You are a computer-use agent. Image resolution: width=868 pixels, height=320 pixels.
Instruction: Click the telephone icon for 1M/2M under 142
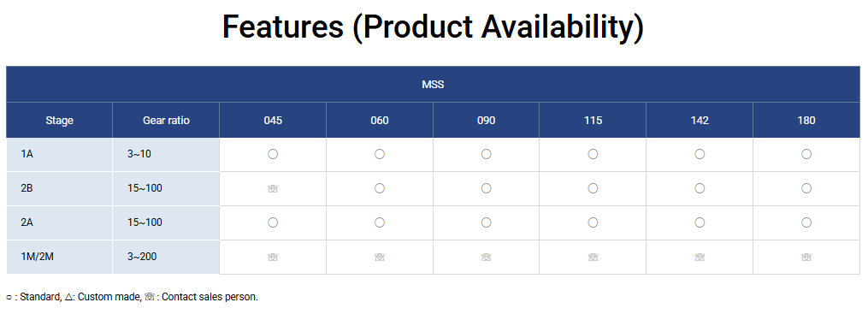tap(700, 257)
